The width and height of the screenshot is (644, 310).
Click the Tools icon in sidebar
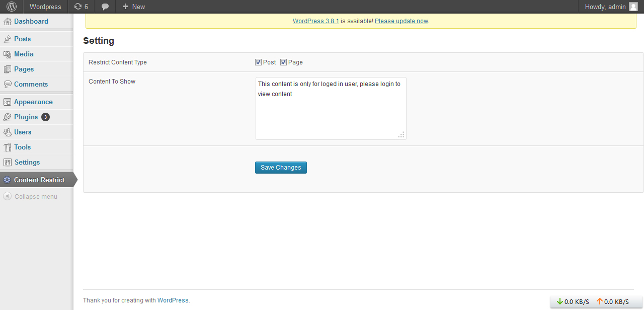click(x=8, y=147)
